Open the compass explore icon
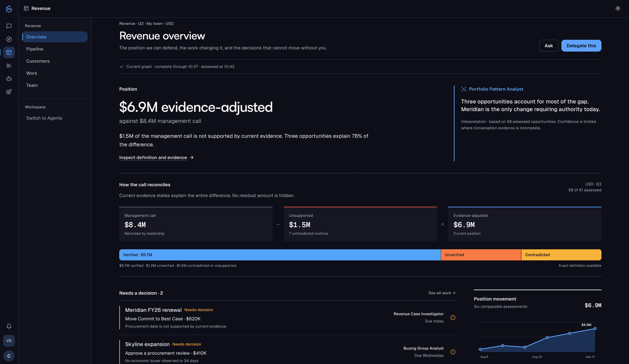The height and width of the screenshot is (364, 629). [x=9, y=39]
